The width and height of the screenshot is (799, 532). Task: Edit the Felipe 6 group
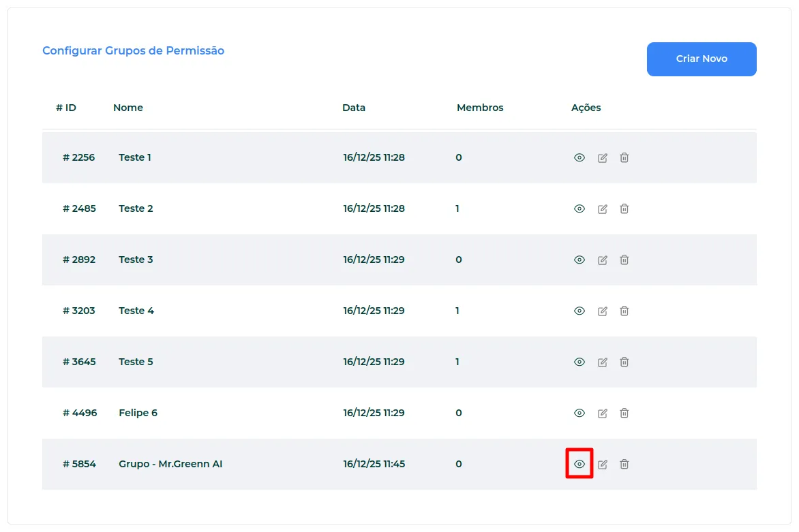point(602,413)
